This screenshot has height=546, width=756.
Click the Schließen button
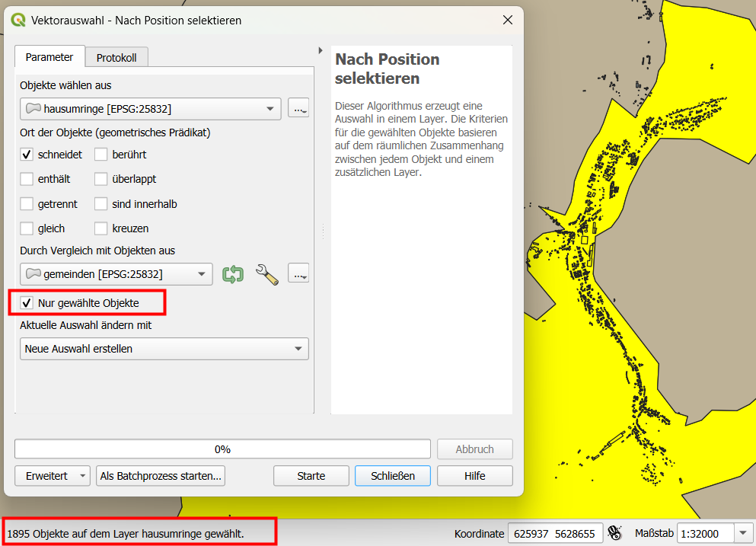(x=392, y=476)
